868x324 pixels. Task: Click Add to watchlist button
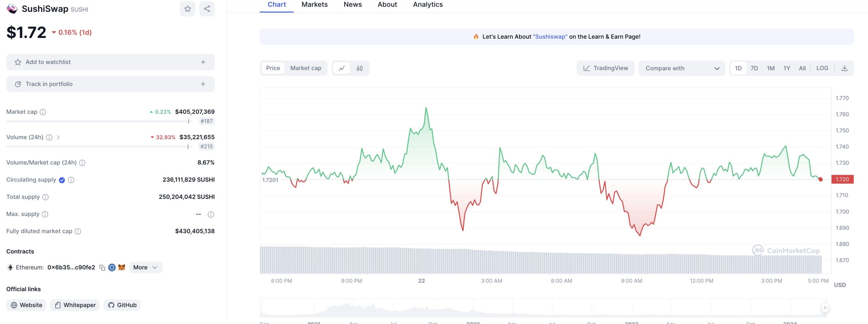point(111,62)
